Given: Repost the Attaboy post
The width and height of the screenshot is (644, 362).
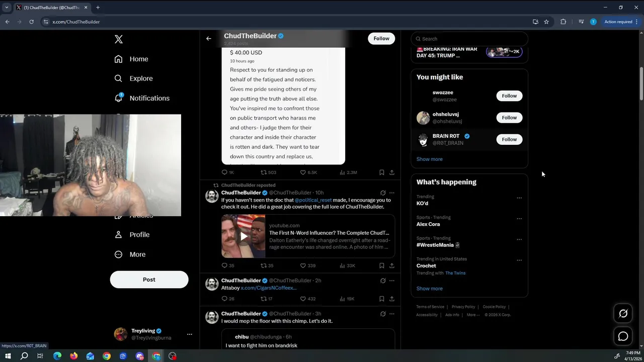Looking at the screenshot, I should click(266, 299).
